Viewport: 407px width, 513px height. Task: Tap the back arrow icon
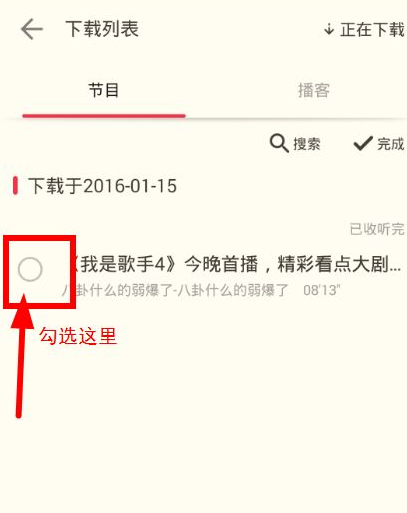32,29
